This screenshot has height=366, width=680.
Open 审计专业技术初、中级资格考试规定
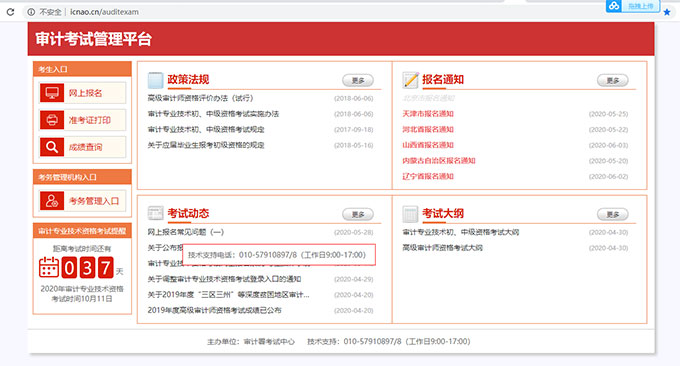206,130
